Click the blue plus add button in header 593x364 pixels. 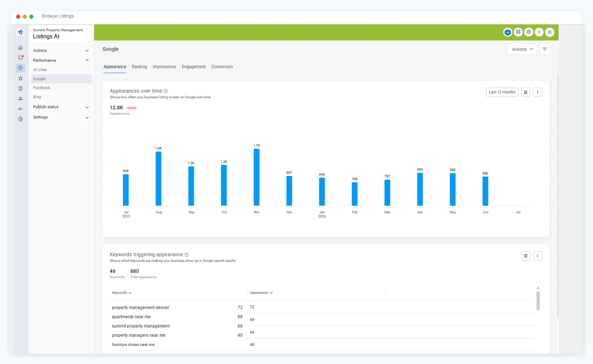(x=507, y=32)
